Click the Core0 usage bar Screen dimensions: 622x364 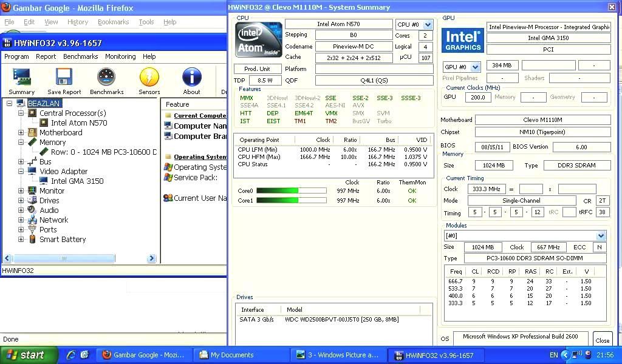click(x=292, y=191)
